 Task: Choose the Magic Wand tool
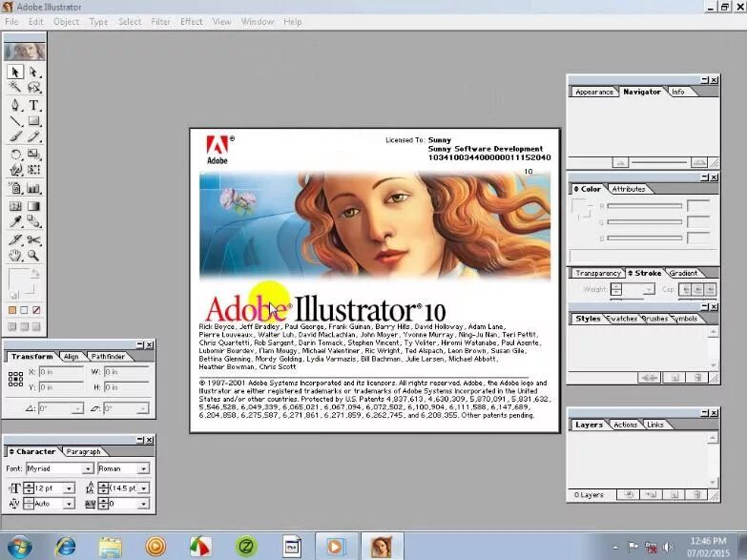pos(15,87)
